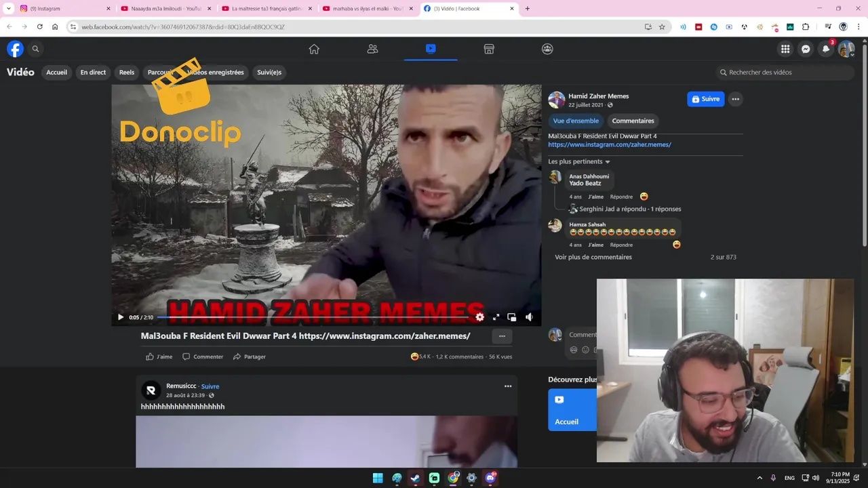Open the Messenger icon
The height and width of the screenshot is (488, 868).
[806, 49]
